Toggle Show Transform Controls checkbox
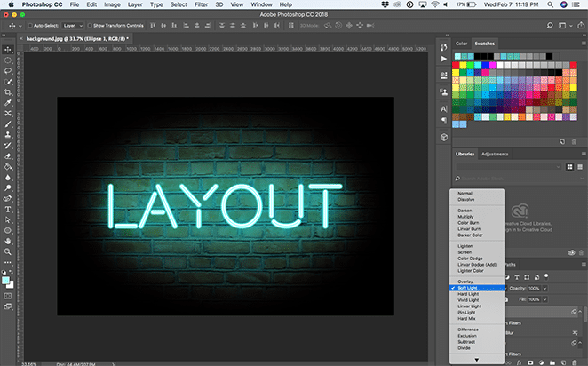This screenshot has height=366, width=588. pyautogui.click(x=91, y=27)
